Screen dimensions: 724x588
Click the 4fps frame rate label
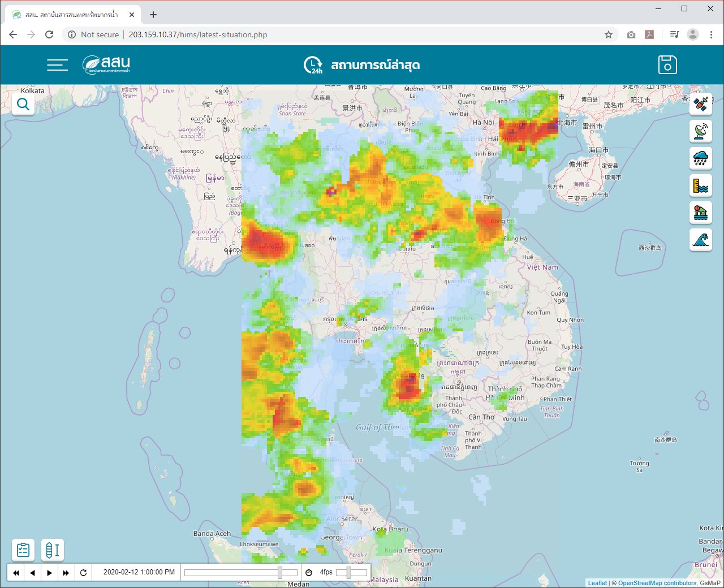[x=326, y=572]
